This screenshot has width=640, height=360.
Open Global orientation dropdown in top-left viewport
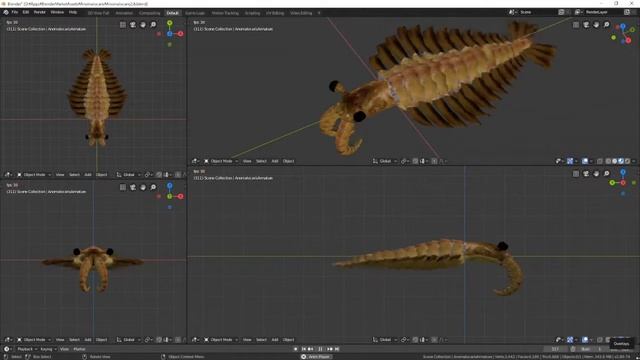pyautogui.click(x=129, y=175)
